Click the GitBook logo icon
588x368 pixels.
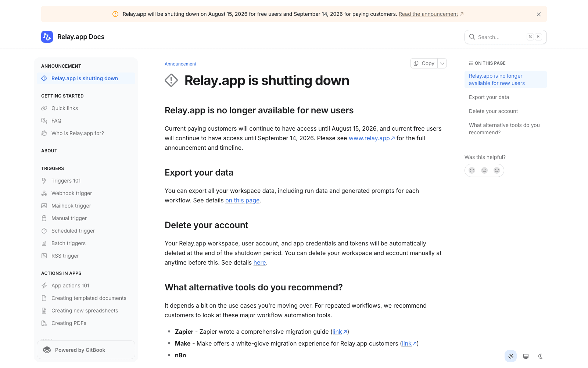(47, 350)
